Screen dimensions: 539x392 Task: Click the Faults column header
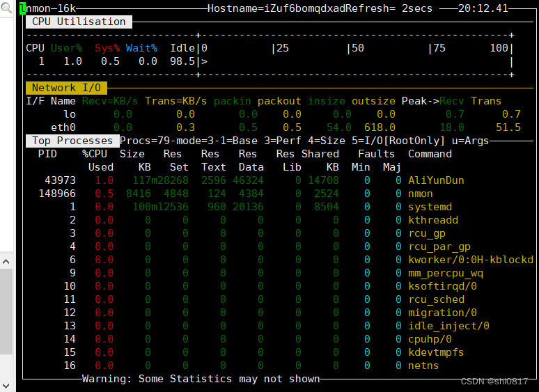[377, 154]
